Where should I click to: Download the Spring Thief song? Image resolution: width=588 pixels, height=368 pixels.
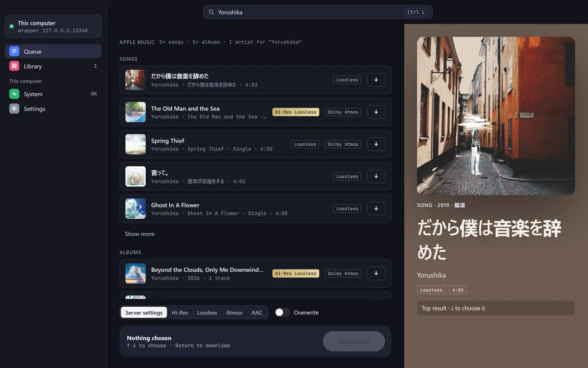[376, 144]
